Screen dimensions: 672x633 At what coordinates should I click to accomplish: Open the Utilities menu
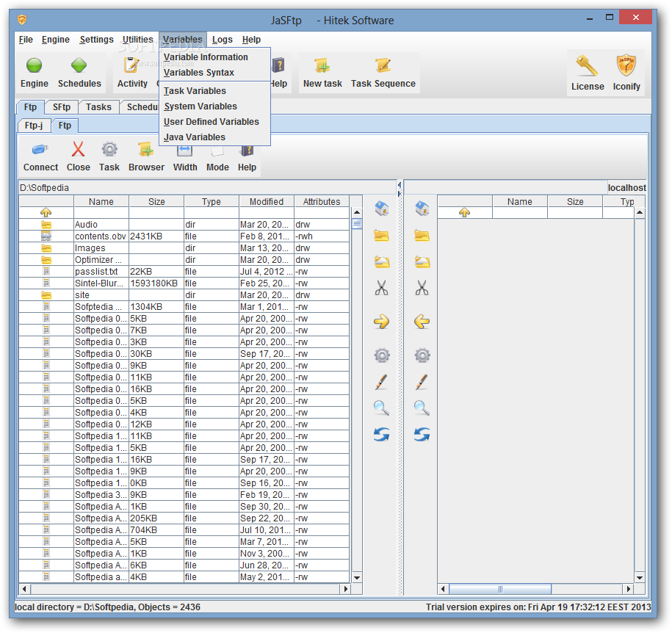(137, 40)
